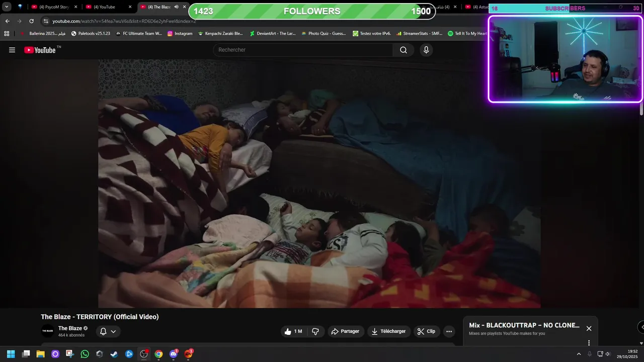The image size is (644, 362).
Task: Like the video showing 1 M
Action: 293,331
